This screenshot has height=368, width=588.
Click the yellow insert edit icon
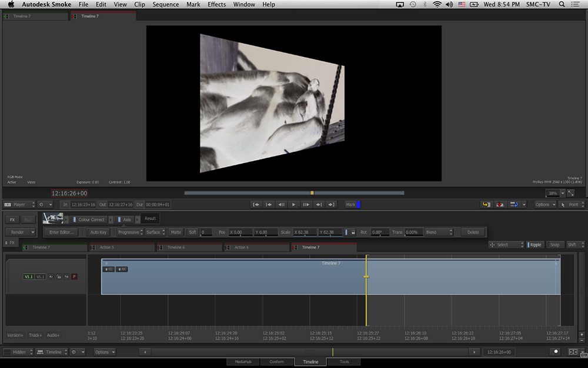(486, 204)
